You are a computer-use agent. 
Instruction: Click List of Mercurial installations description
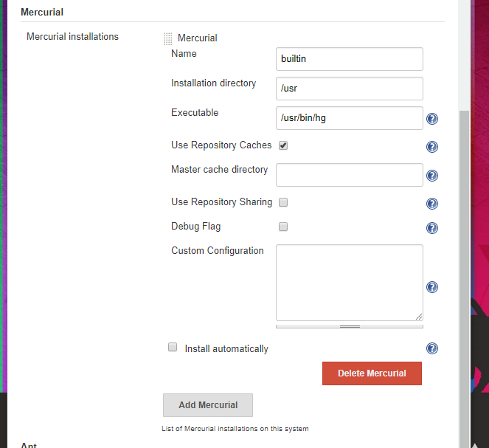[235, 429]
